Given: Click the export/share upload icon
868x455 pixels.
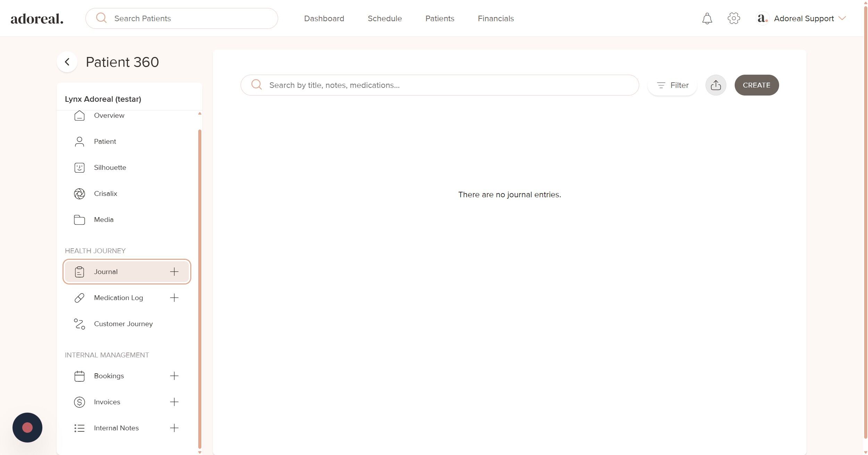Looking at the screenshot, I should (x=716, y=85).
